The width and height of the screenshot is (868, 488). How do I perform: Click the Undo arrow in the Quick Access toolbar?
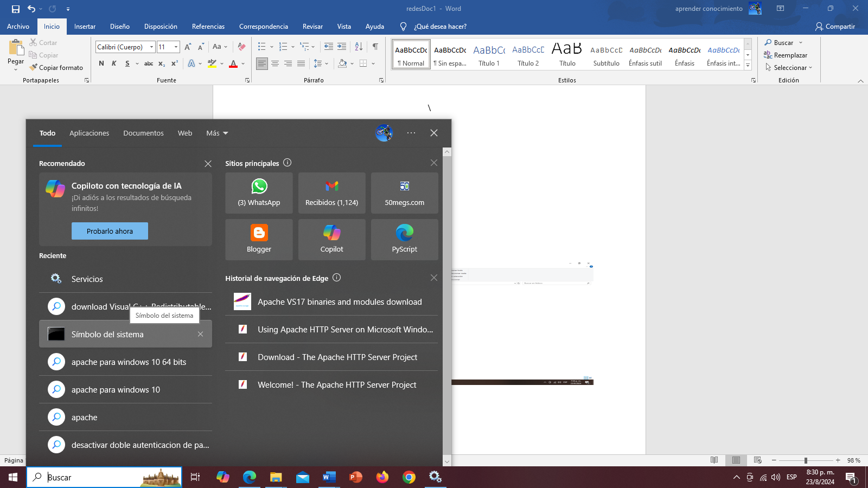coord(31,9)
